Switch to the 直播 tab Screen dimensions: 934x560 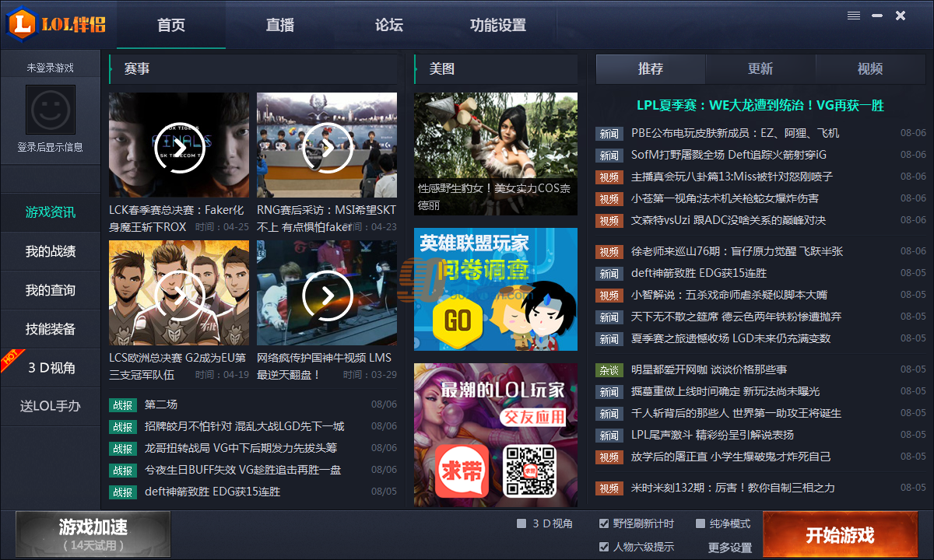point(280,25)
